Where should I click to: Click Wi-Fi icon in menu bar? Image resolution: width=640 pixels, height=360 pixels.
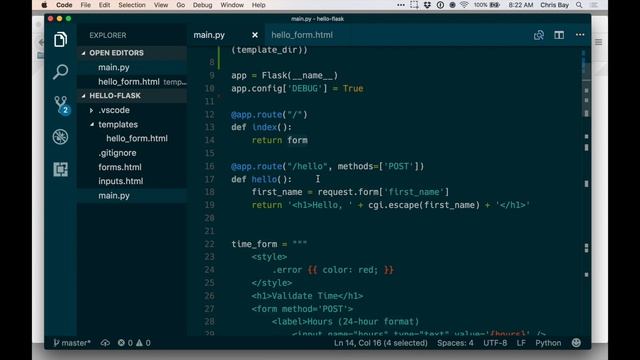[x=464, y=5]
